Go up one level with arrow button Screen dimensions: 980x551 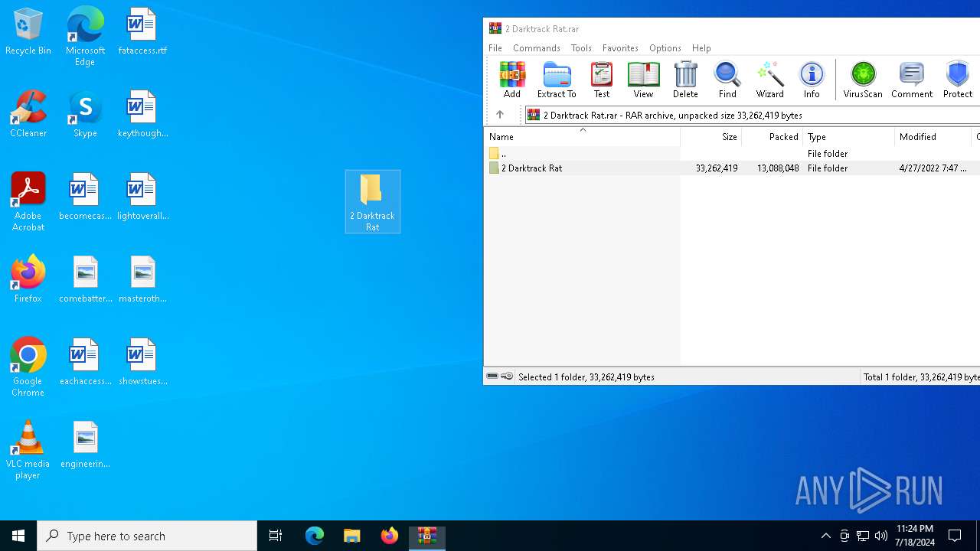[x=500, y=115]
